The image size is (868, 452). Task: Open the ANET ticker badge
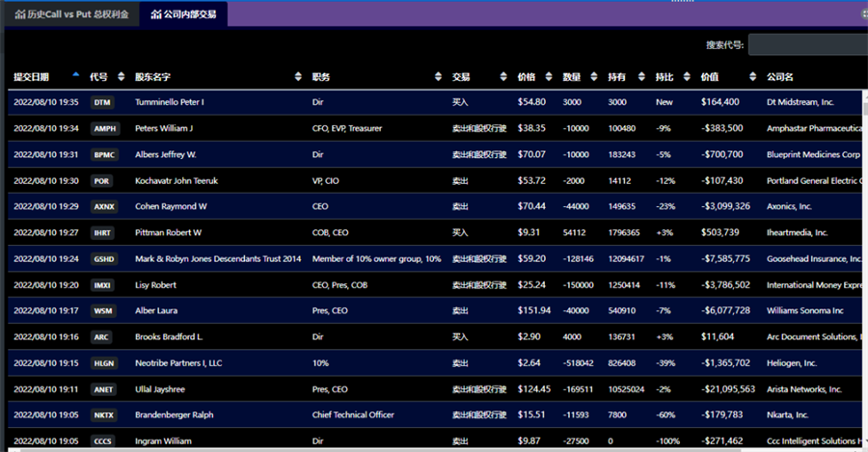pos(103,389)
